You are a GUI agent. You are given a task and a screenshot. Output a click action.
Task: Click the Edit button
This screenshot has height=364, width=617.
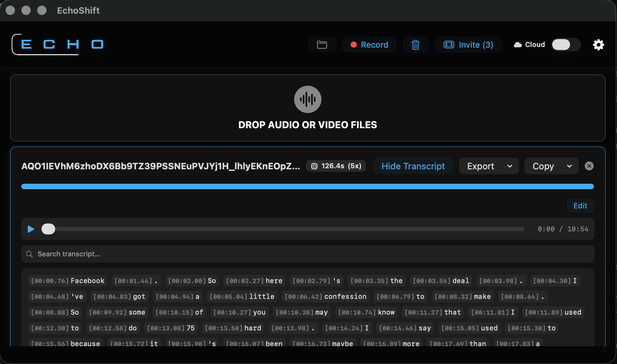tap(580, 206)
